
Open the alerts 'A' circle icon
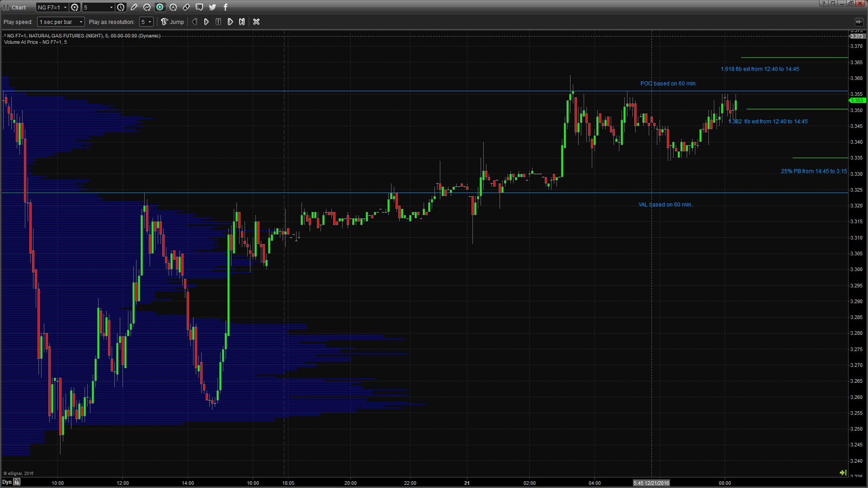173,7
